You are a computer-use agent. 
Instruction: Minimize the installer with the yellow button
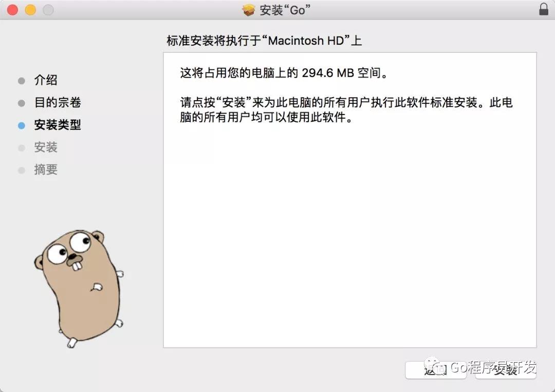(x=30, y=10)
